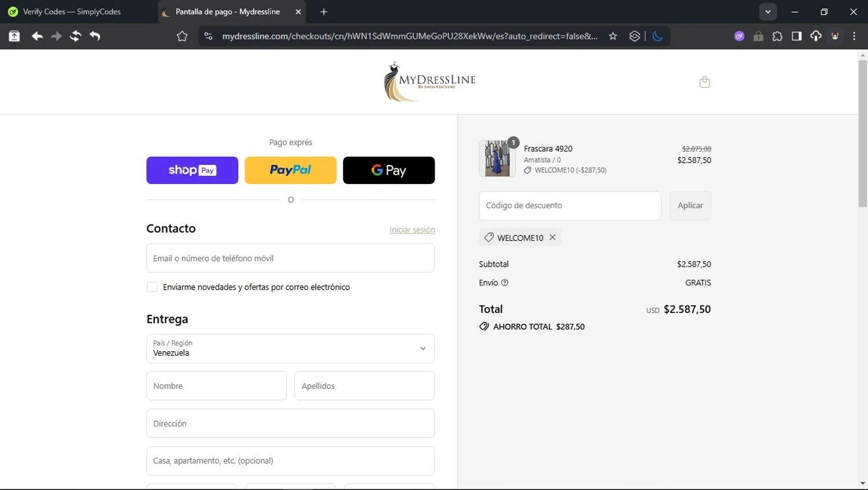The height and width of the screenshot is (490, 868).
Task: Click the undo arrow in browser toolbar
Action: pos(95,36)
